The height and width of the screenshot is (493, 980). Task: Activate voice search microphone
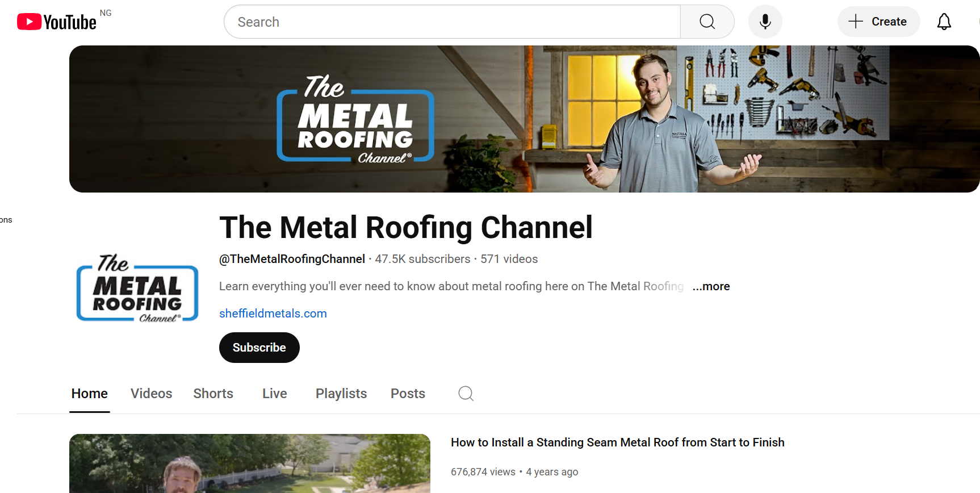(765, 22)
